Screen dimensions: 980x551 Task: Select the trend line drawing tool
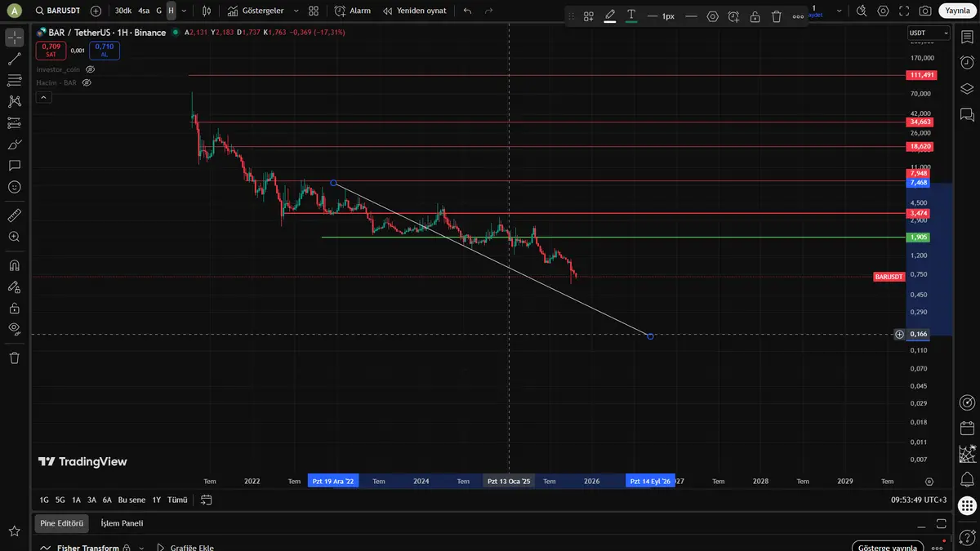(14, 59)
